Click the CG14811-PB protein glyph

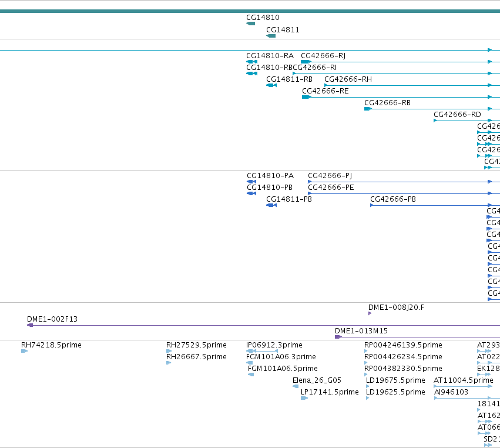click(271, 205)
